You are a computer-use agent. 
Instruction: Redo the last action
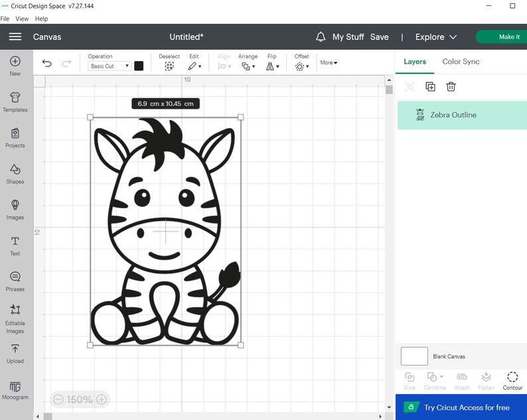coord(66,63)
